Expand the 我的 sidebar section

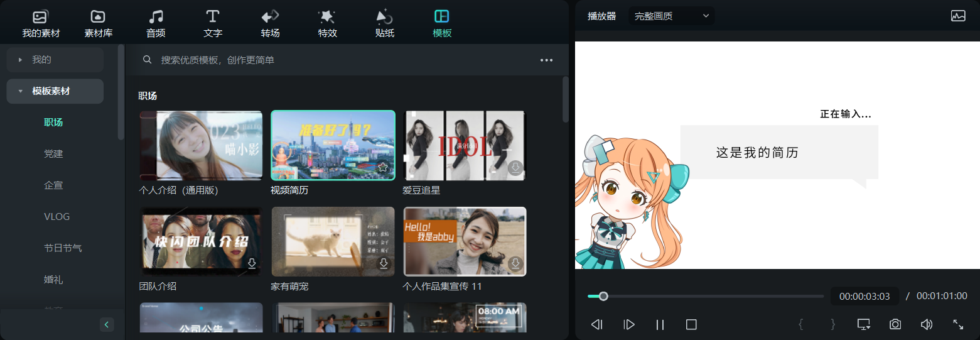[x=55, y=60]
